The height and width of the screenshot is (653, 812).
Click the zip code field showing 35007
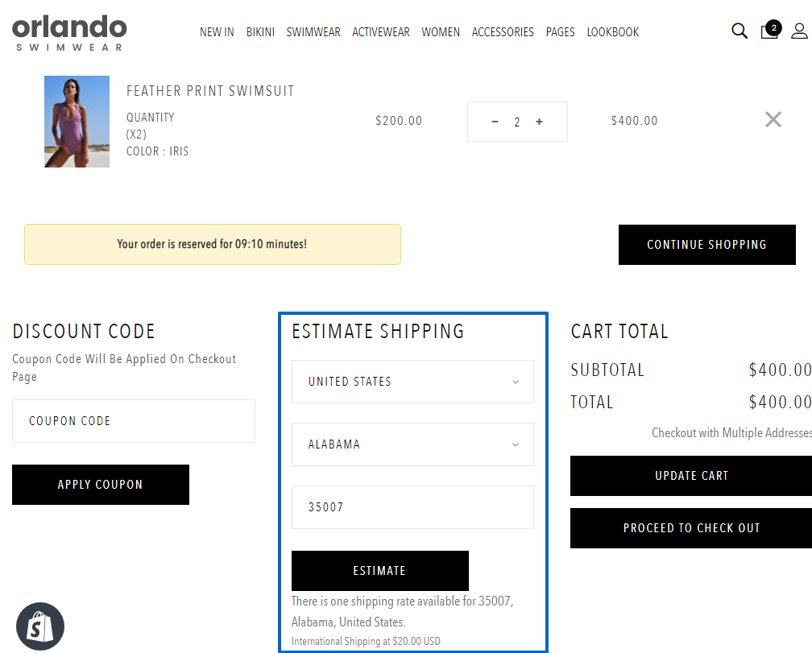[412, 507]
